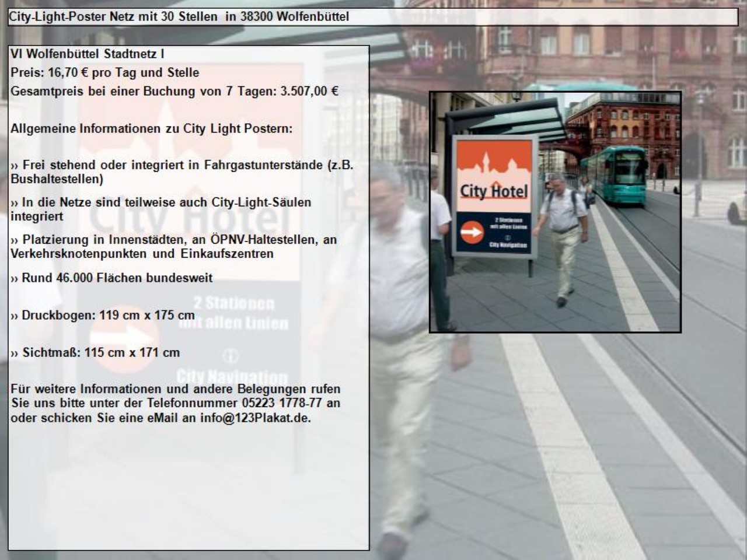Click the price line 16,70 € pro Tag
Viewport: 747px width, 560px height.
(x=105, y=73)
